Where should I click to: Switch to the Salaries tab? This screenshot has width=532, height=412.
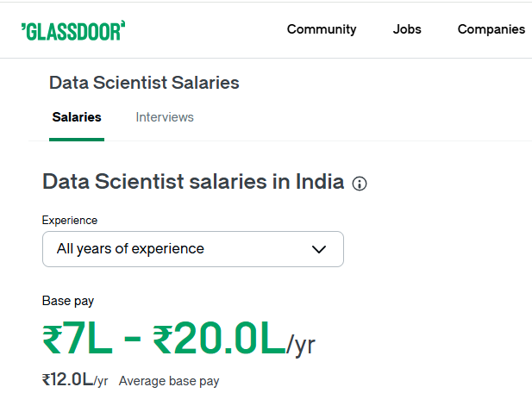[77, 117]
